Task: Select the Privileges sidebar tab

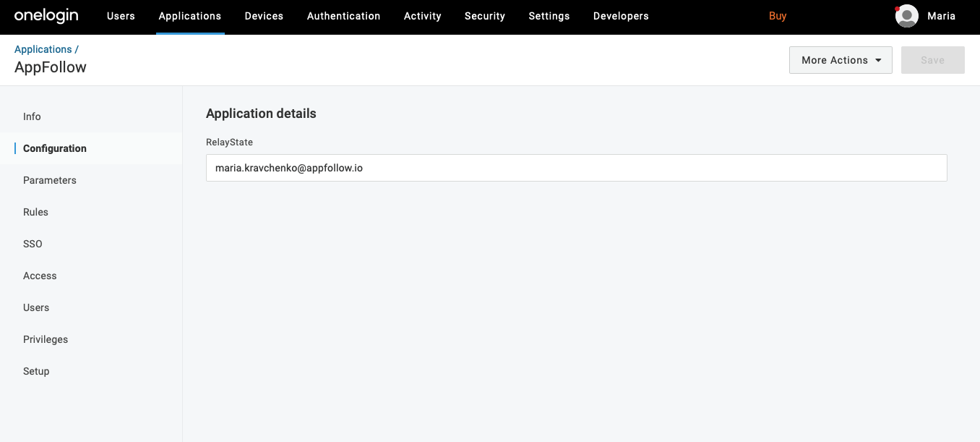Action: pyautogui.click(x=91, y=339)
